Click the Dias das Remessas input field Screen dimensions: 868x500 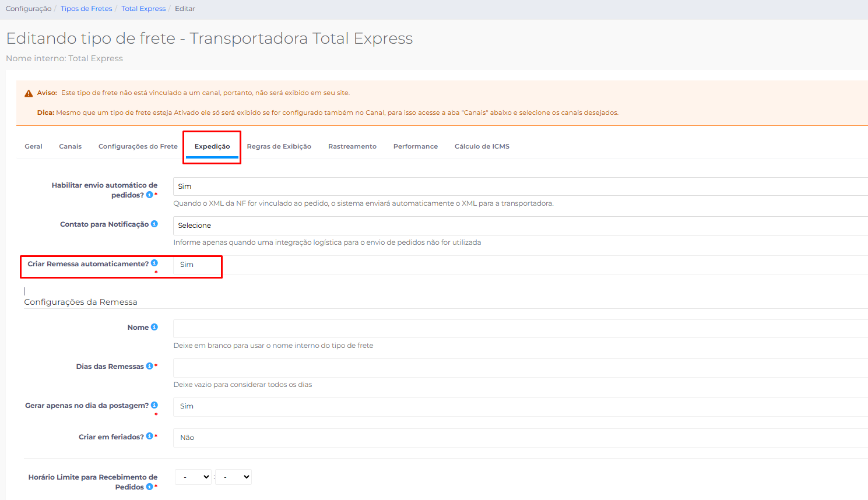[521, 368]
